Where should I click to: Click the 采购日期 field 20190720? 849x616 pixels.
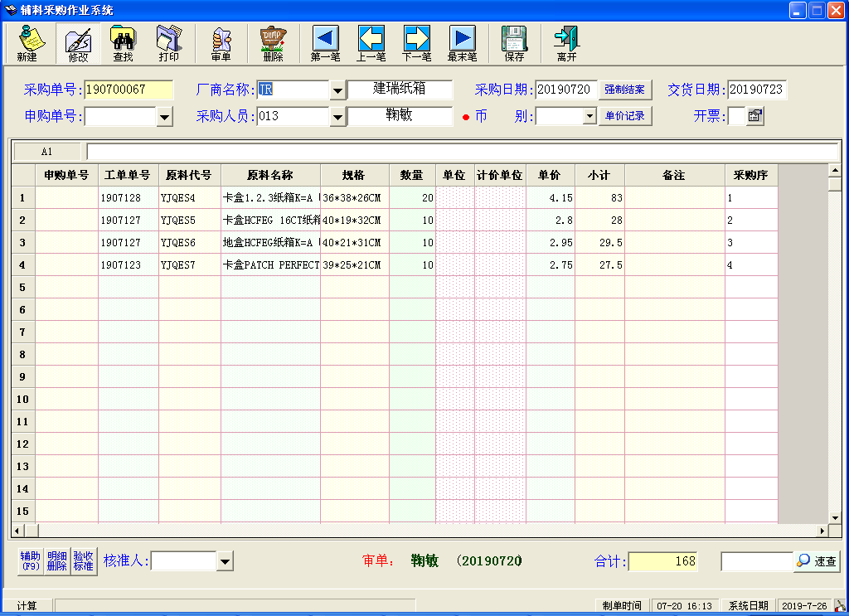tap(566, 90)
